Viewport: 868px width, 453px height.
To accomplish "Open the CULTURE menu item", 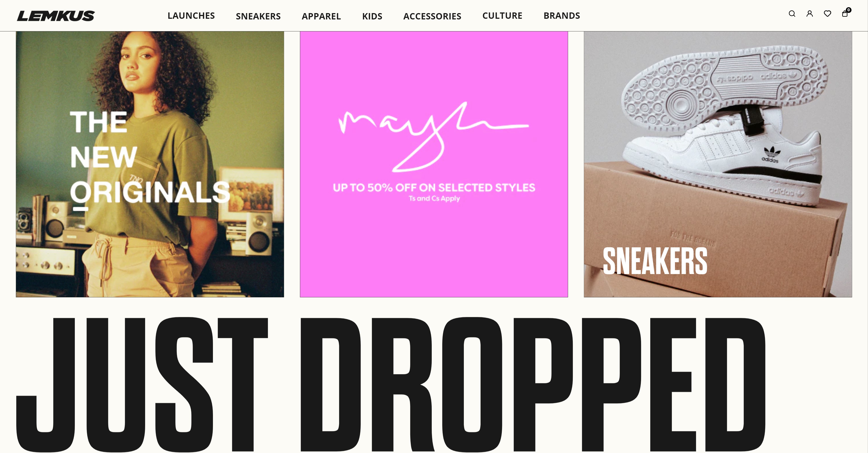I will pos(502,16).
